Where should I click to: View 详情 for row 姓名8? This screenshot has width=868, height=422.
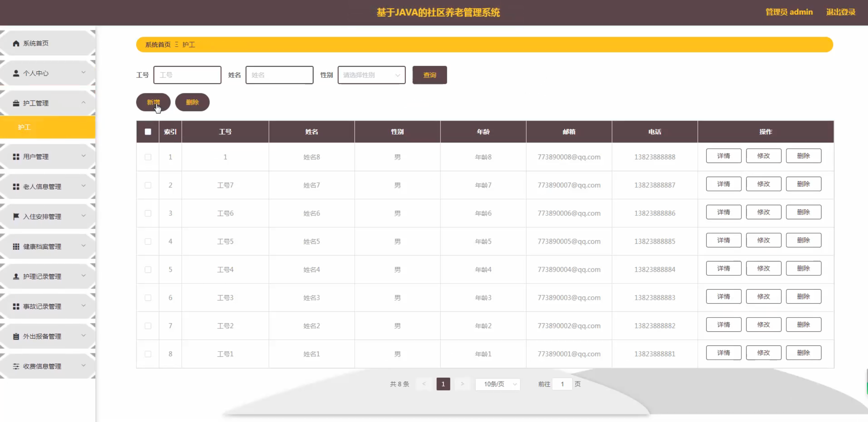(x=724, y=156)
